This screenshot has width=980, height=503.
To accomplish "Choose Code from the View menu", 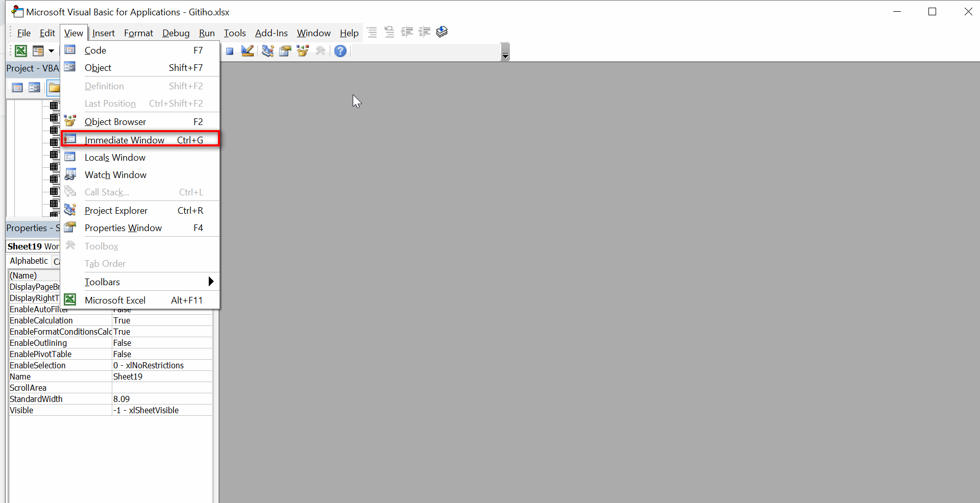I will tap(140, 51).
